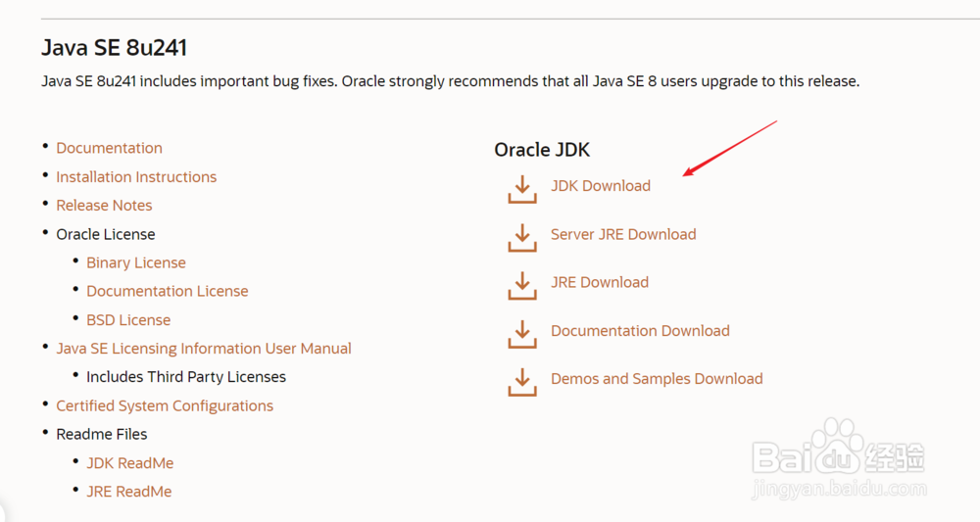The width and height of the screenshot is (980, 522).
Task: Click the download icon beside Documentation Download
Action: [x=522, y=333]
